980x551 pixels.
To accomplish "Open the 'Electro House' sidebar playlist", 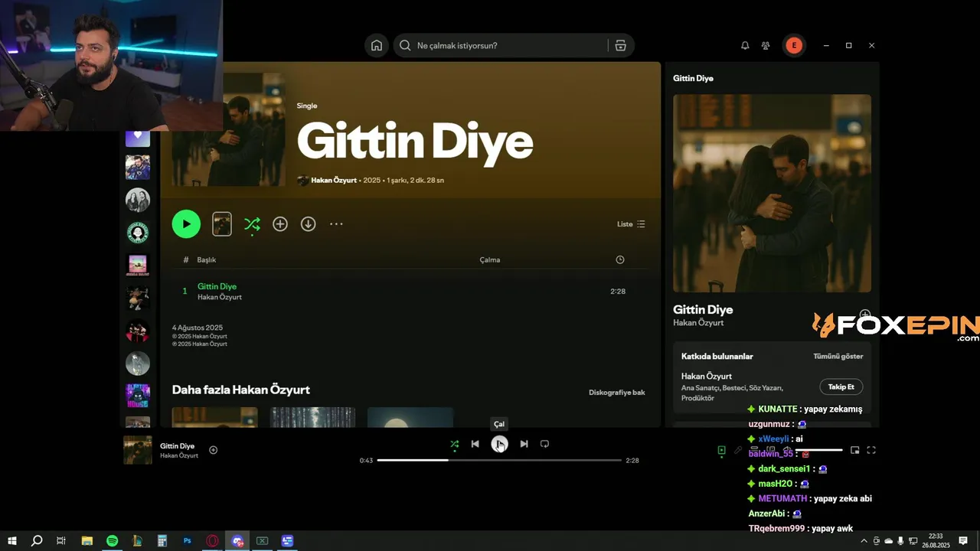I will [138, 396].
